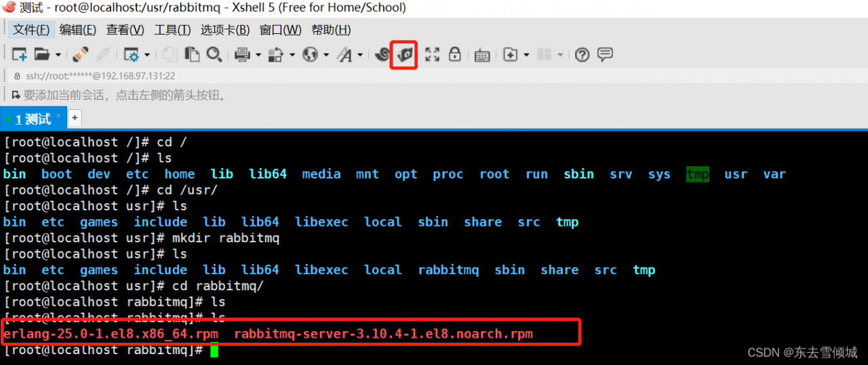The height and width of the screenshot is (365, 868).
Task: Expand the Print dropdown arrow
Action: click(258, 56)
